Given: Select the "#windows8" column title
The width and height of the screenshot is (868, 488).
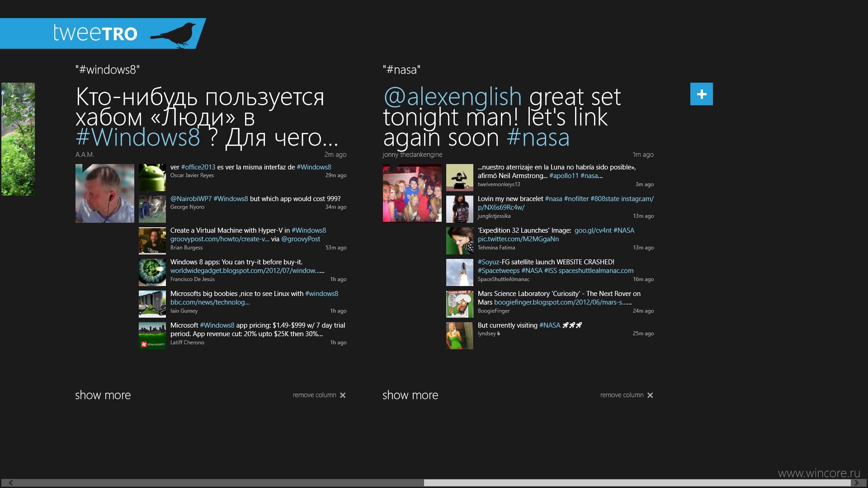Looking at the screenshot, I should (108, 70).
